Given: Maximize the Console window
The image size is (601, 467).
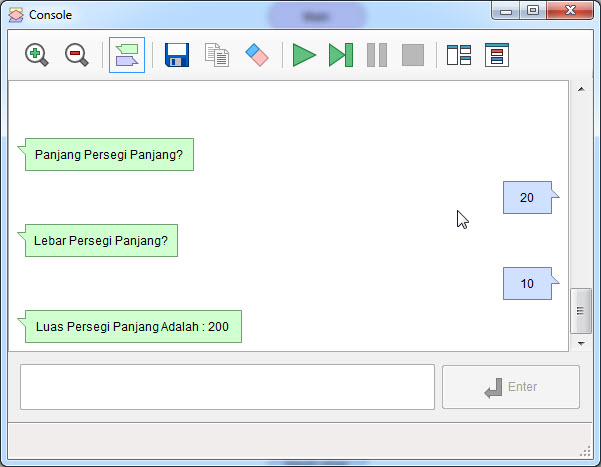Looking at the screenshot, I should click(533, 11).
